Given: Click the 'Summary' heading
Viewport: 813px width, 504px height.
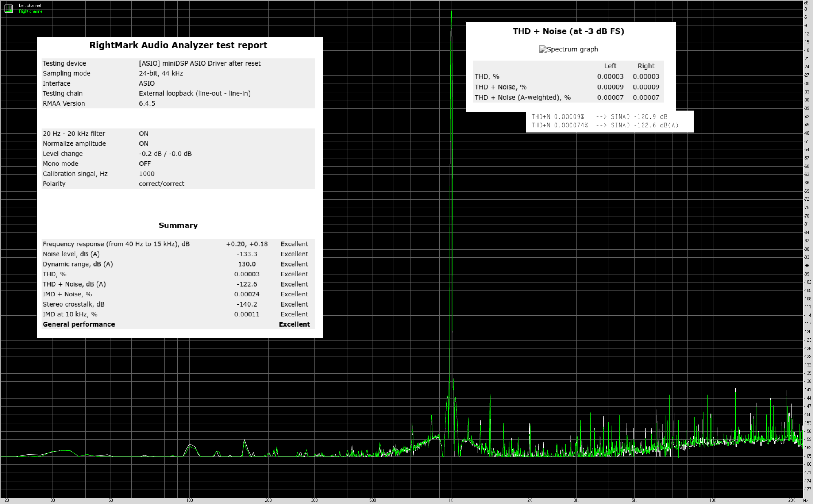Looking at the screenshot, I should (x=178, y=226).
